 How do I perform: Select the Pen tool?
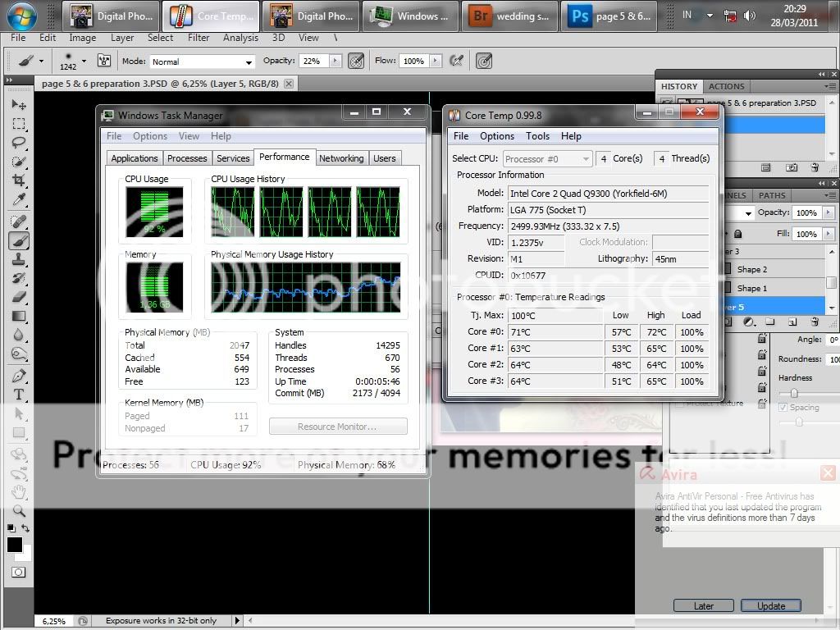coord(19,376)
